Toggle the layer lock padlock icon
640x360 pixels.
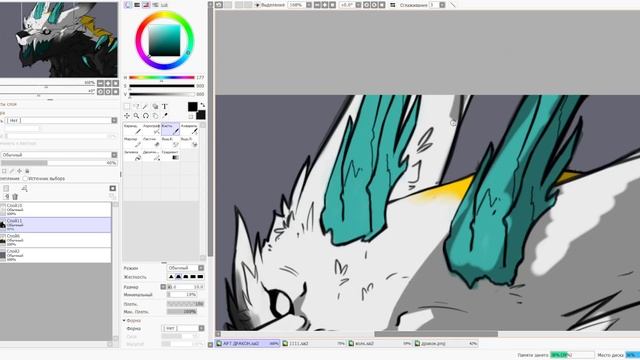[x=27, y=171]
